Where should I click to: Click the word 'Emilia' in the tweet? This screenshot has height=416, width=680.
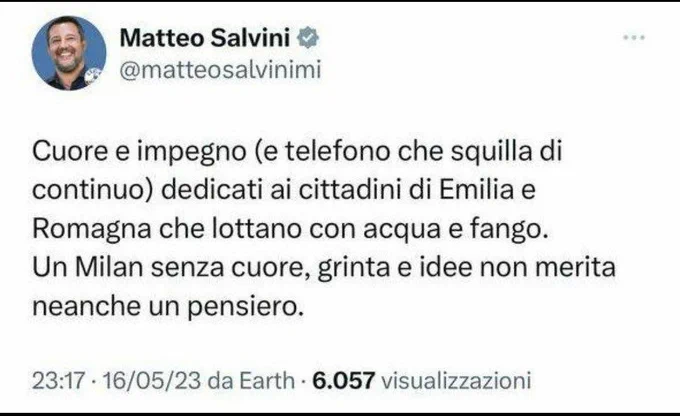click(x=477, y=190)
